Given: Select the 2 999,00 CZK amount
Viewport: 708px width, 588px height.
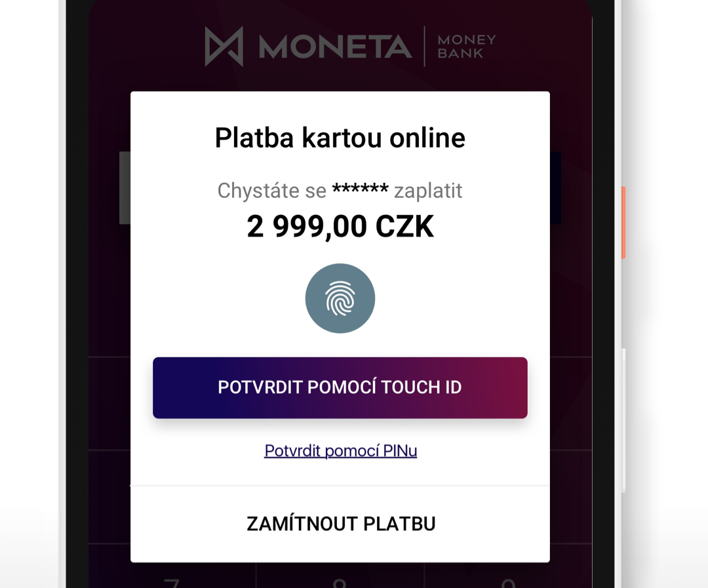Looking at the screenshot, I should [340, 226].
